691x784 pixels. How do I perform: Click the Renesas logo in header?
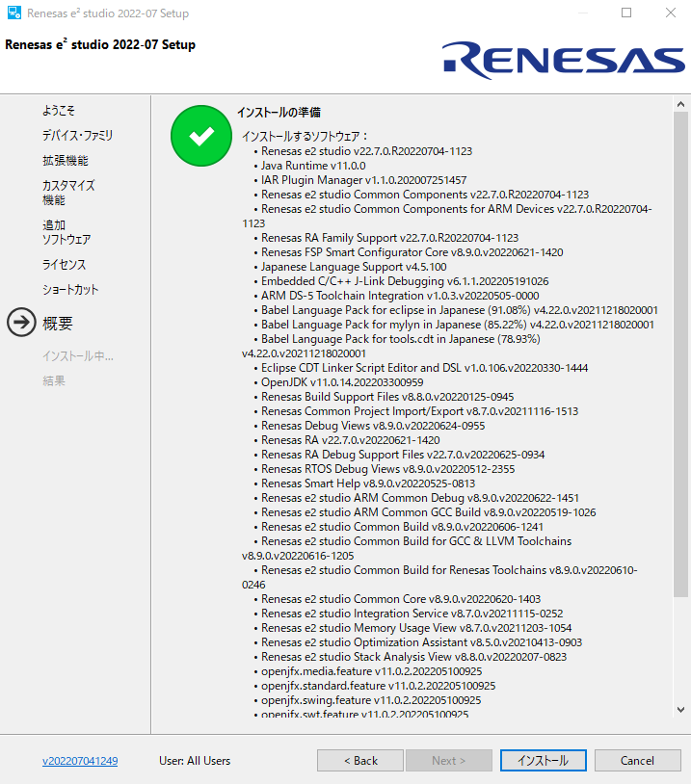pos(563,60)
